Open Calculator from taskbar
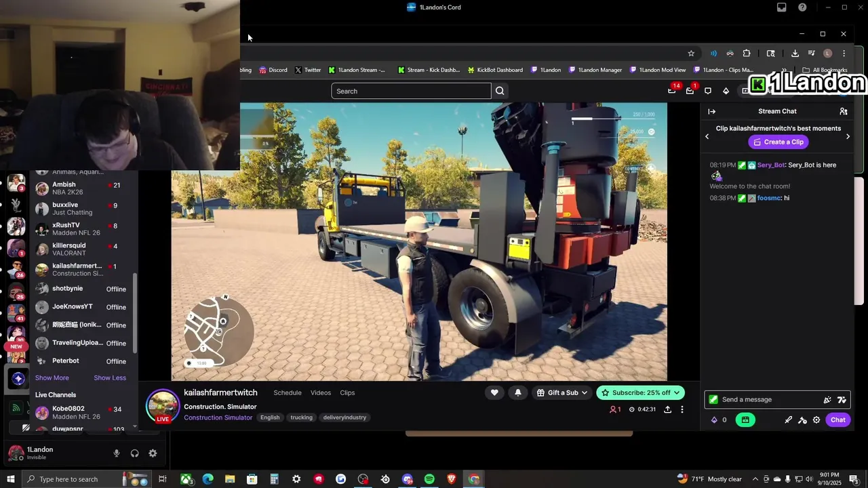The image size is (868, 488). tap(274, 479)
